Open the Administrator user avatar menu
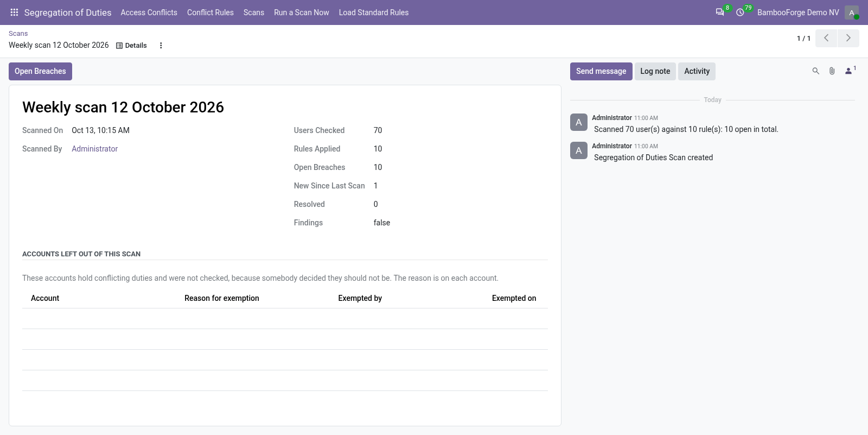 pyautogui.click(x=852, y=12)
